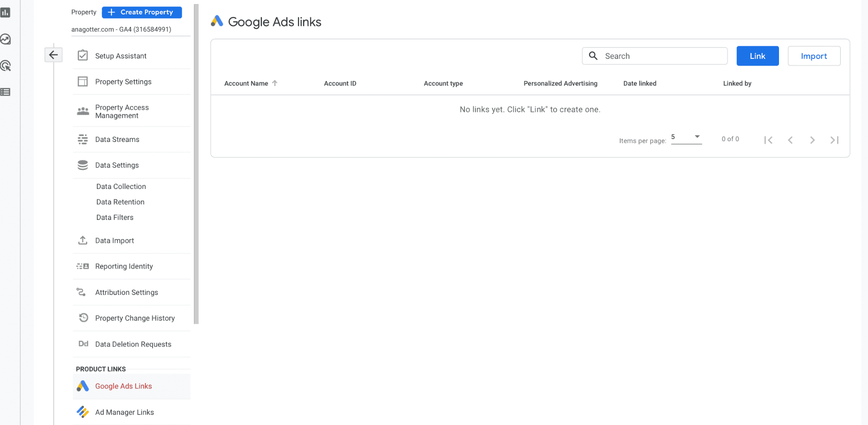The width and height of the screenshot is (868, 425).
Task: Click the back arrow button
Action: pyautogui.click(x=53, y=55)
